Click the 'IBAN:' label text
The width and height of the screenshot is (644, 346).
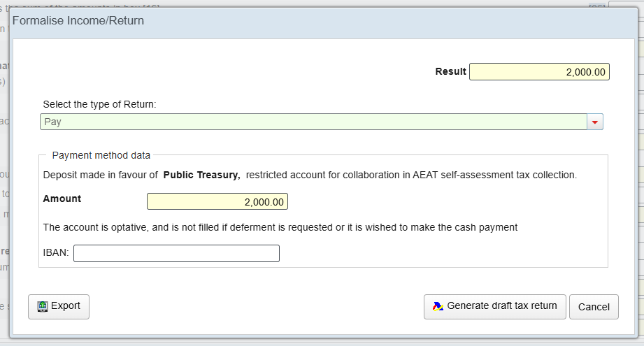coord(56,253)
